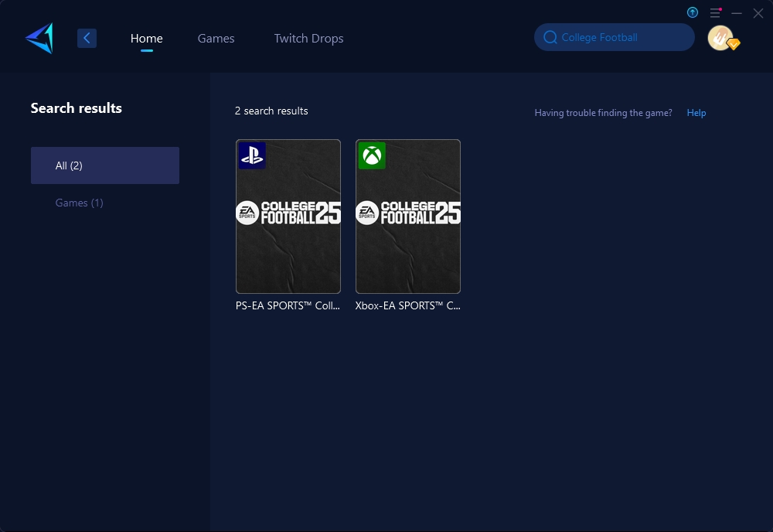Open the hamburger menu icon
This screenshot has height=532, width=773.
click(715, 13)
